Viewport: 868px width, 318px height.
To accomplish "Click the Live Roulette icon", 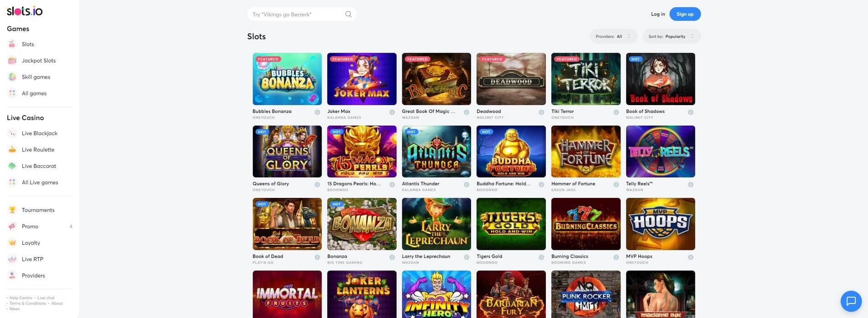I will tap(12, 150).
